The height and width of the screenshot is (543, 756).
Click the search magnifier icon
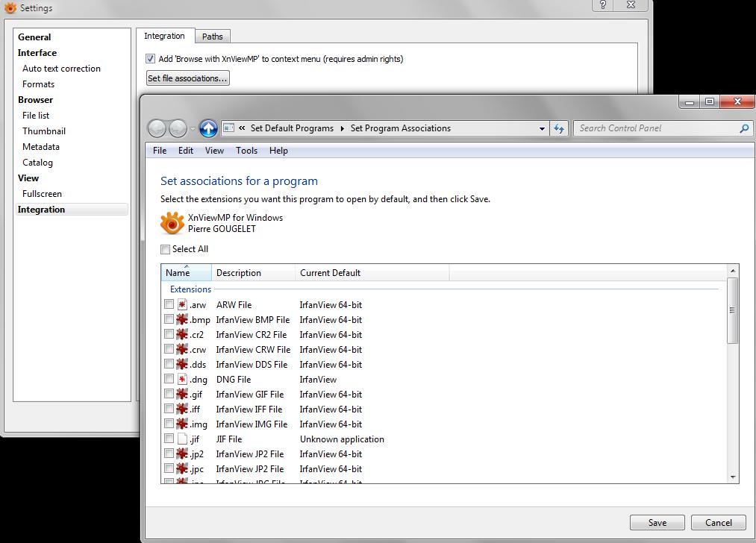click(x=744, y=128)
